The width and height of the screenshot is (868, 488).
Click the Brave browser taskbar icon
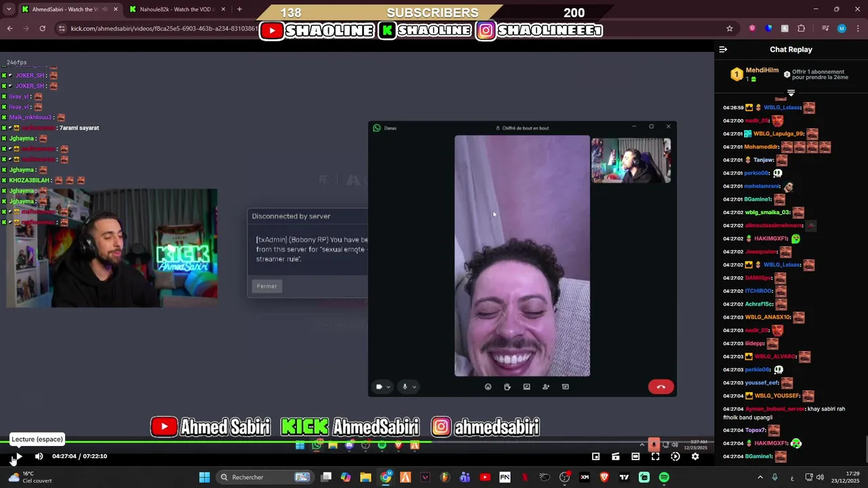(604, 477)
